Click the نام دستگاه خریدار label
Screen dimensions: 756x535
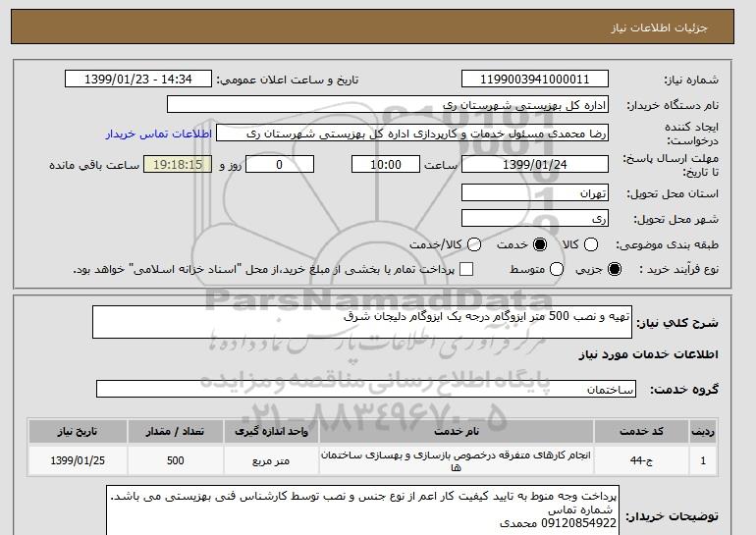(x=673, y=106)
